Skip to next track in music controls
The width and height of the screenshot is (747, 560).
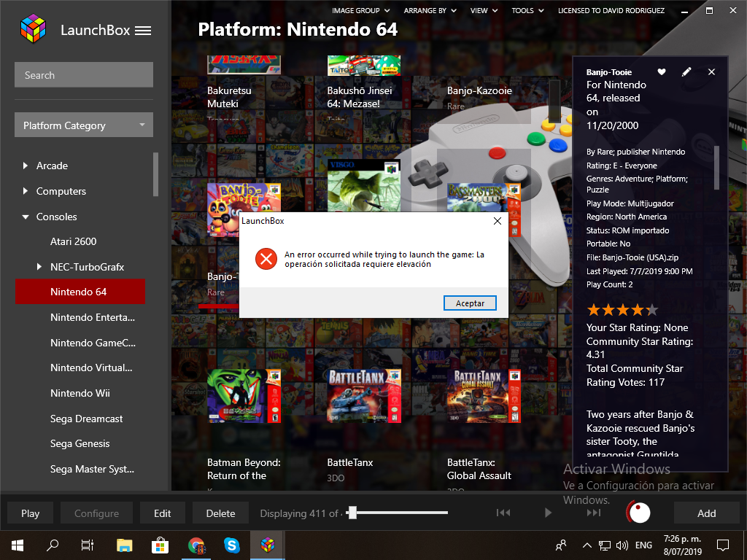594,513
